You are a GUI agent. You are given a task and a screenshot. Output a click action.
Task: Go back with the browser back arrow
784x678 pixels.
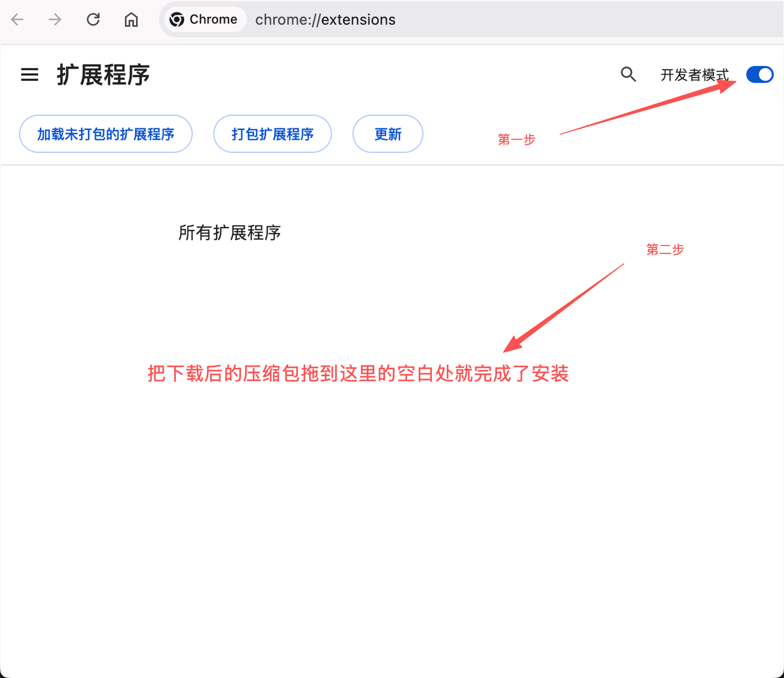tap(17, 19)
